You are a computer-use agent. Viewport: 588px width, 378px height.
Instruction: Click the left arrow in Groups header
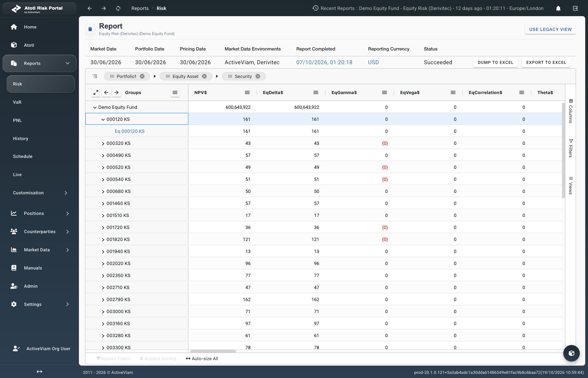coord(106,92)
